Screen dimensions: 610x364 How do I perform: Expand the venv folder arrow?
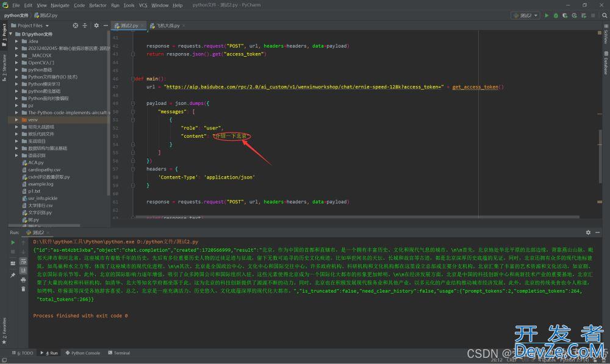16,120
